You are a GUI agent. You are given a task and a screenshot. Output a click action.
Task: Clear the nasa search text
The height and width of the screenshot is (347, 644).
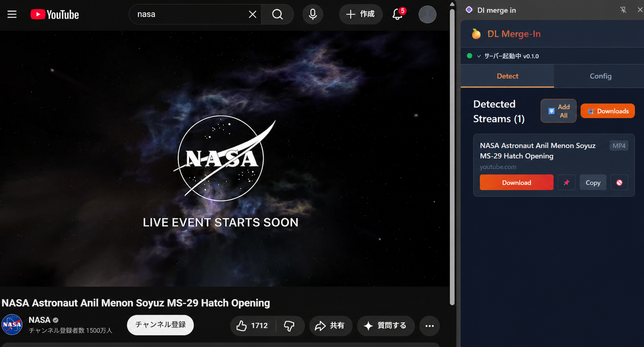tap(253, 14)
